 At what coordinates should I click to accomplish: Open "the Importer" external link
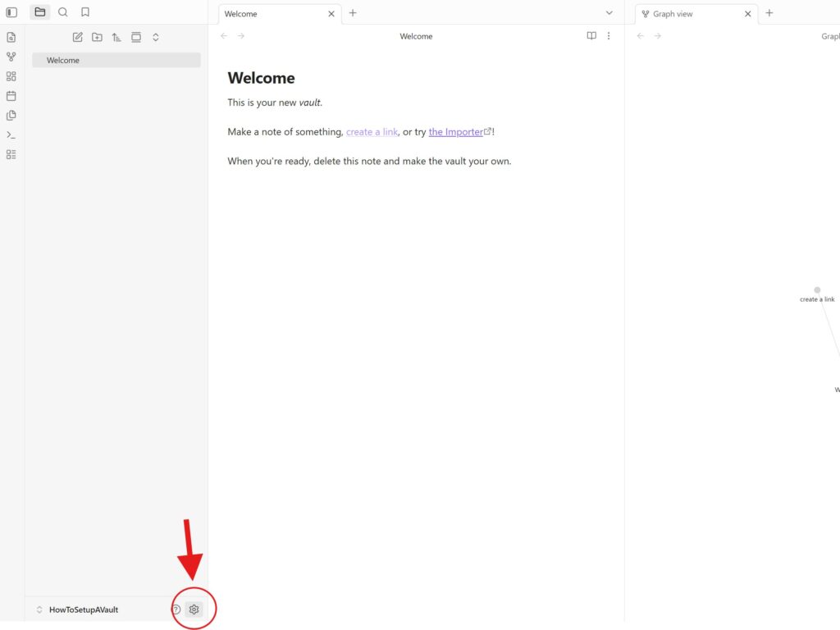tap(456, 132)
